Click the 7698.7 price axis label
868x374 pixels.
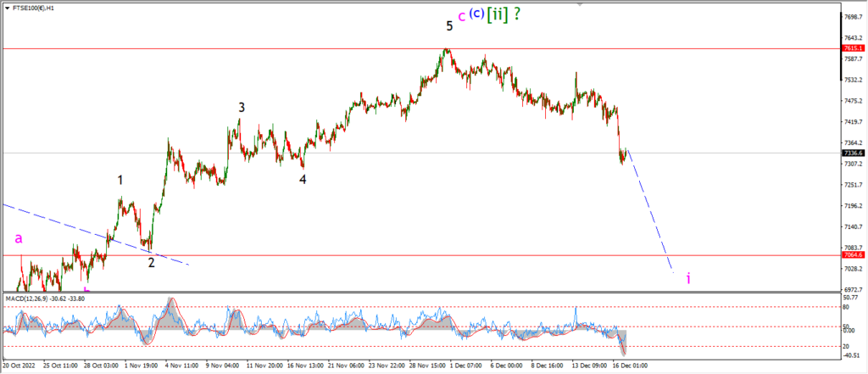tap(853, 17)
